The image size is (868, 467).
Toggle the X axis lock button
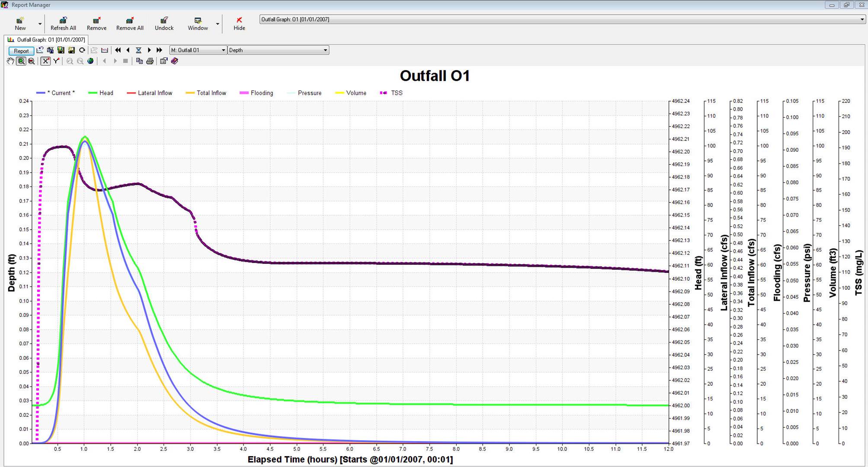45,61
